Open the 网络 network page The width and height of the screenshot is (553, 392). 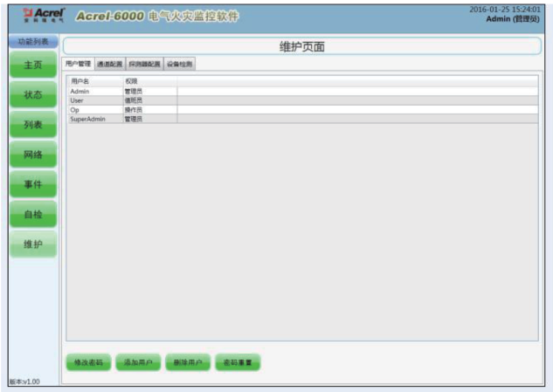pyautogui.click(x=33, y=155)
